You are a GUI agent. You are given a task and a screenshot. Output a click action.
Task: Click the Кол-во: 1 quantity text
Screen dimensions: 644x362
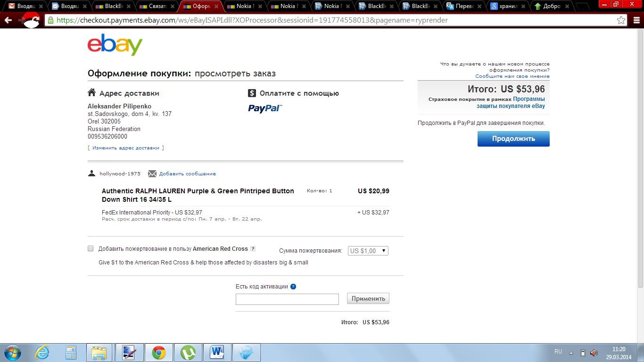click(319, 191)
